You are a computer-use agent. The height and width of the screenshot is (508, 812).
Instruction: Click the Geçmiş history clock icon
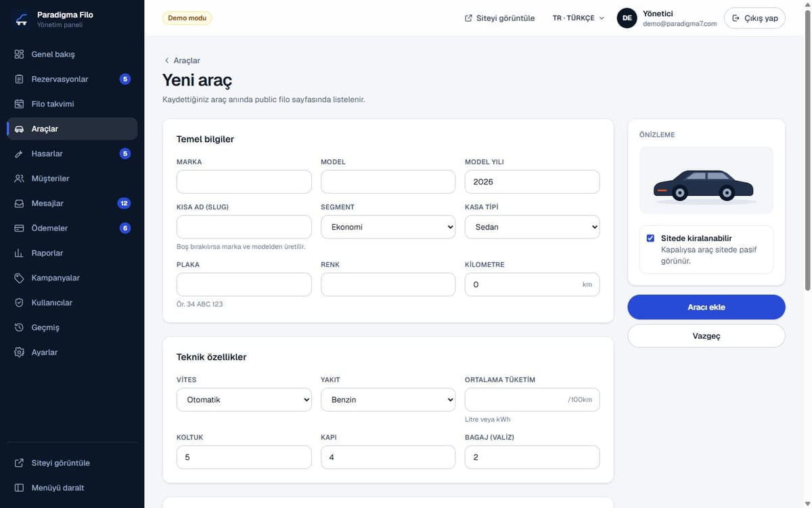[19, 328]
